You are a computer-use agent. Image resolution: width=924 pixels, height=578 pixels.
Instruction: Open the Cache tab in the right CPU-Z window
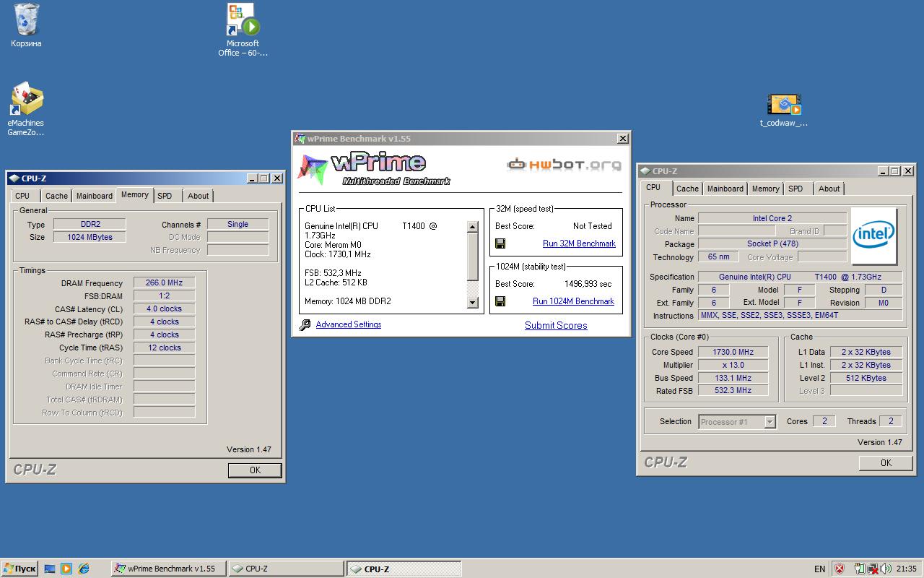click(687, 189)
